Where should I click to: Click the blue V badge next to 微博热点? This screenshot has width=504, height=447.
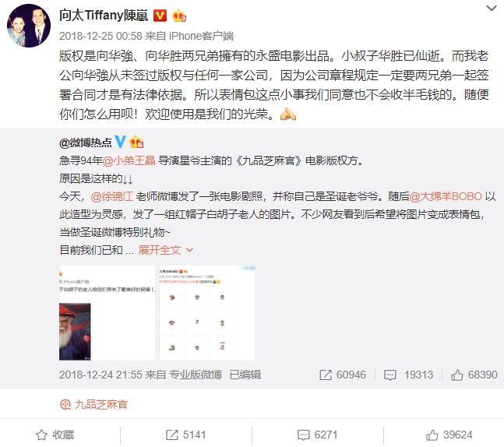point(120,142)
